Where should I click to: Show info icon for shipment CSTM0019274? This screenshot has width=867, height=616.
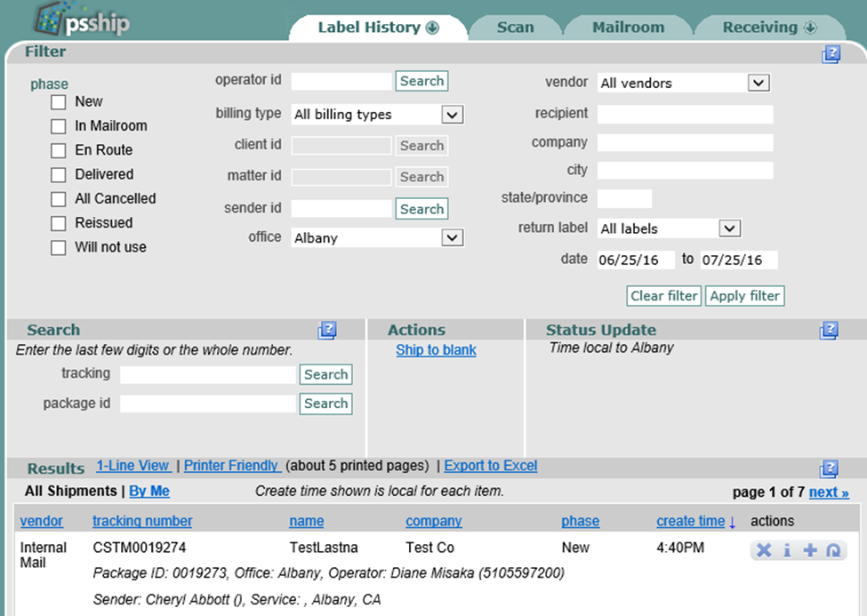click(787, 550)
